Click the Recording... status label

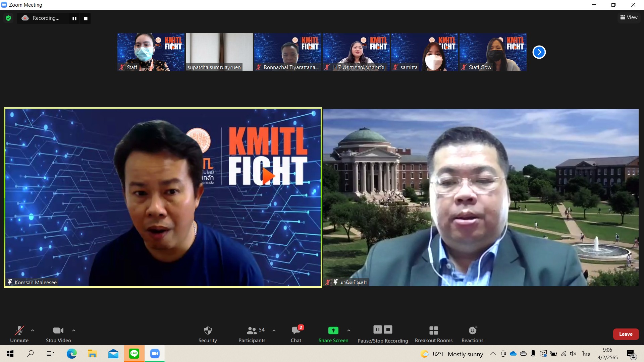[x=46, y=18]
